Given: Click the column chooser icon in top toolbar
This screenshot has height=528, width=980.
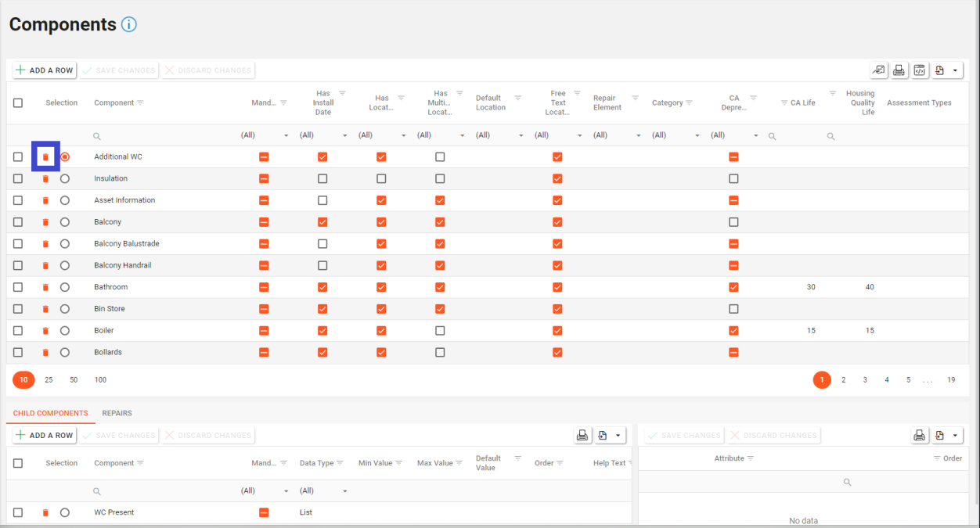Looking at the screenshot, I should (879, 70).
